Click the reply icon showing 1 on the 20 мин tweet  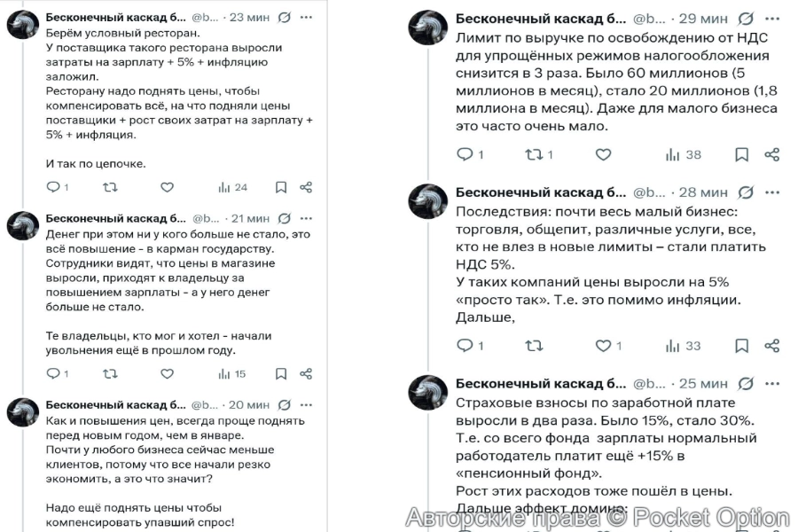tap(51, 372)
